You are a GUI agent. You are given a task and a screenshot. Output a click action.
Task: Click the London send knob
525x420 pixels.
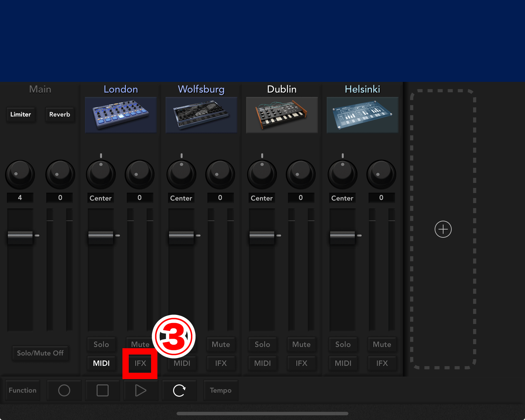click(140, 174)
